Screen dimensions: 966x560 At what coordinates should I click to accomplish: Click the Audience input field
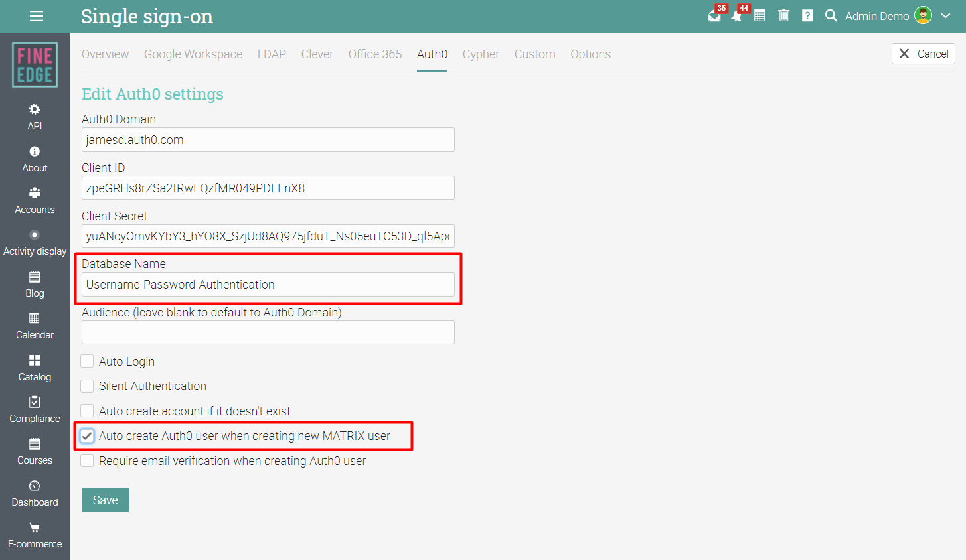268,332
